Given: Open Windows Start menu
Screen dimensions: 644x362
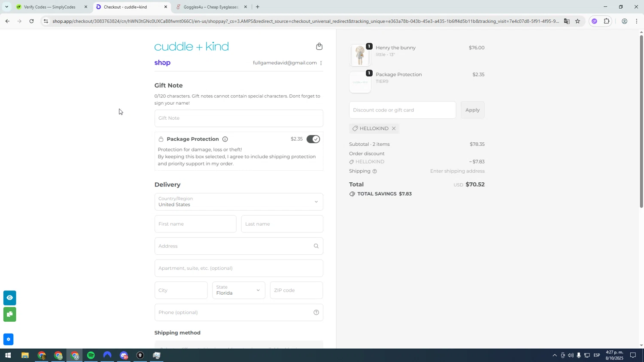Looking at the screenshot, I should (x=8, y=356).
